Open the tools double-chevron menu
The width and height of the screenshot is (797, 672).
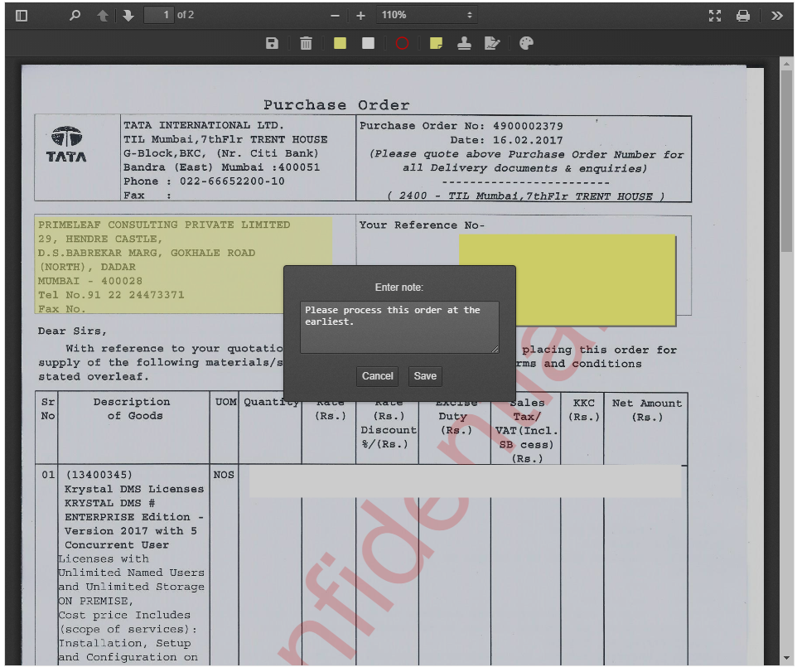click(x=776, y=16)
